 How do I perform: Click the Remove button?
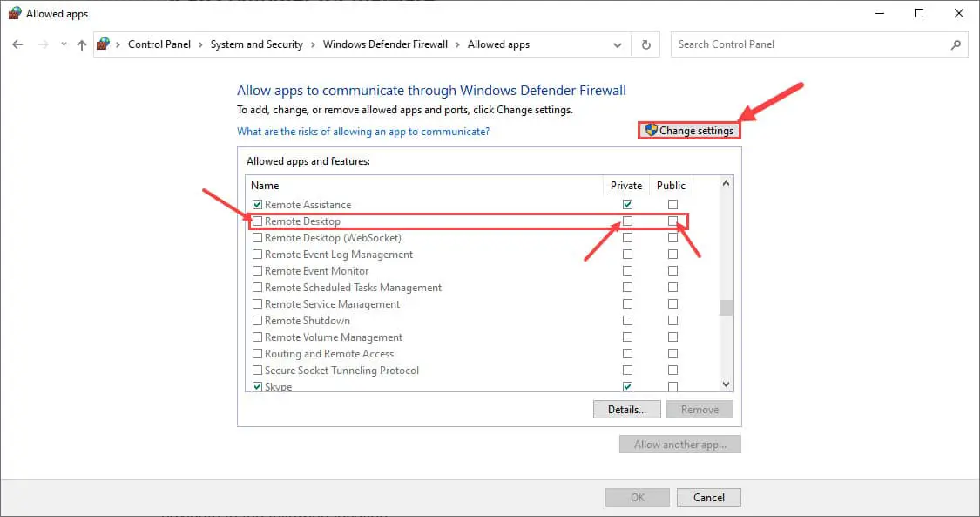(x=700, y=410)
